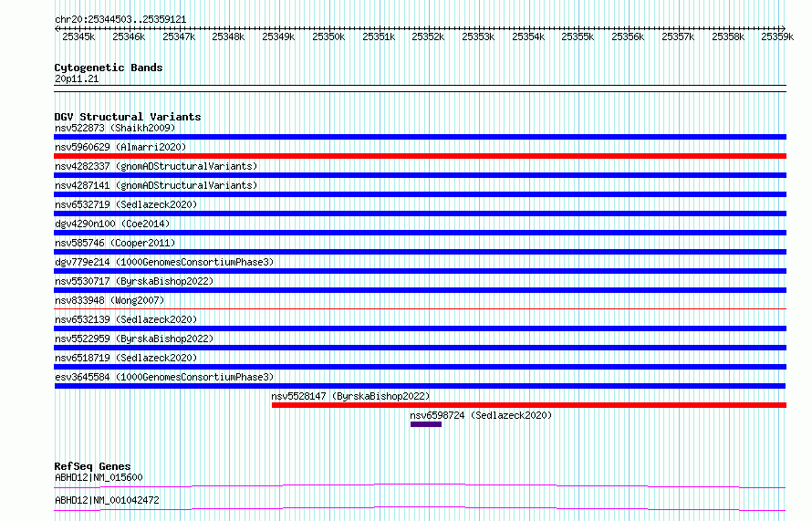Click the dgv4290n100 (Coe2014) label
This screenshot has height=521, width=812.
[x=112, y=224]
